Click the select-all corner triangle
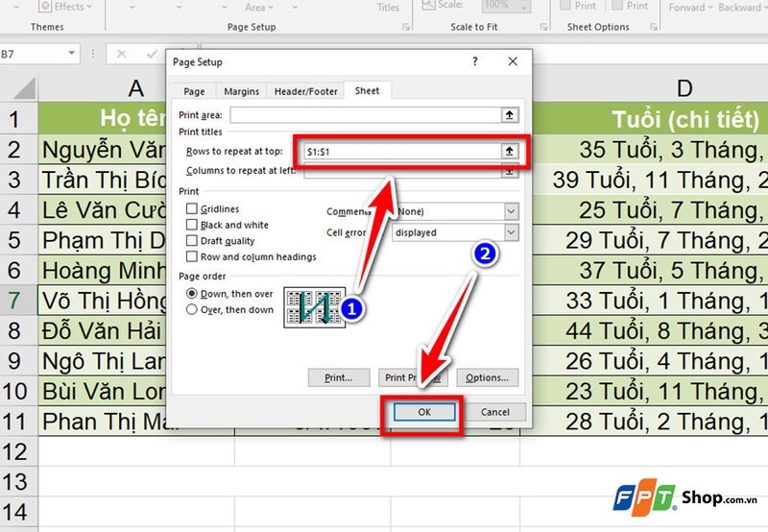Viewport: 768px width, 532px height. click(x=25, y=88)
